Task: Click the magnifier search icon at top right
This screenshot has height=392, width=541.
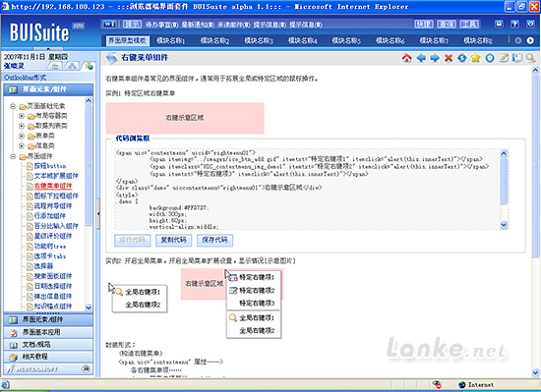Action: coord(530,58)
